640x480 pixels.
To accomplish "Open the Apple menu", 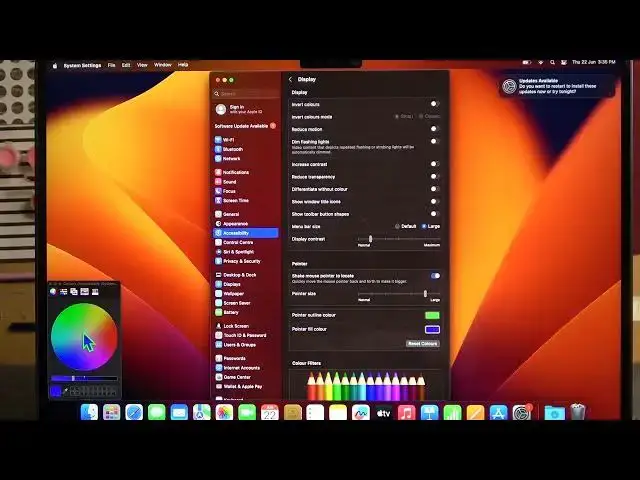I will [55, 65].
